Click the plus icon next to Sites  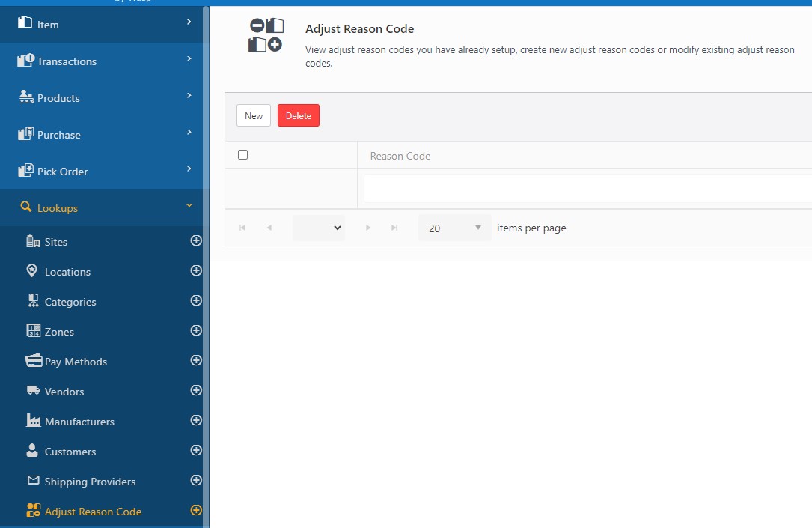pos(196,241)
